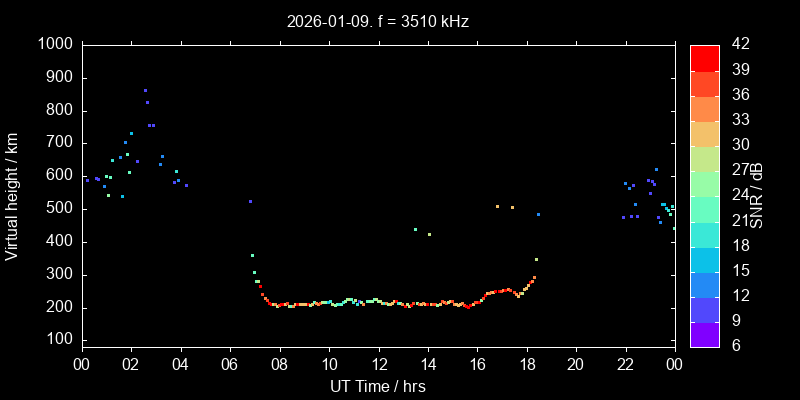Click the 1000 tick label on height axis
The height and width of the screenshot is (400, 800).
coord(54,45)
